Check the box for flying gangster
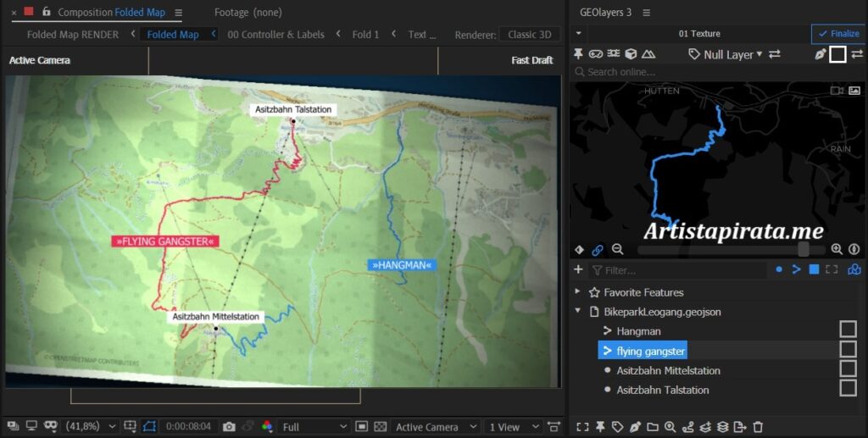The height and width of the screenshot is (438, 868). tap(848, 349)
